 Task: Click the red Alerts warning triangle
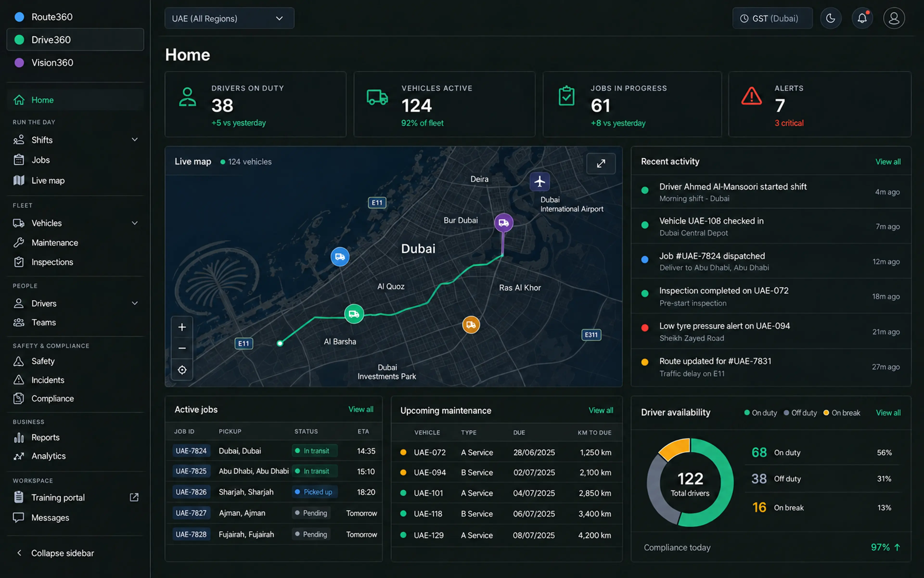click(751, 96)
